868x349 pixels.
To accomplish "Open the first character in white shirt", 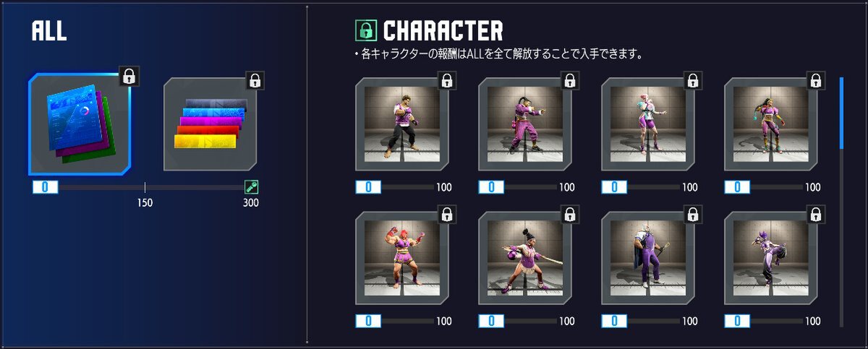I will 403,124.
